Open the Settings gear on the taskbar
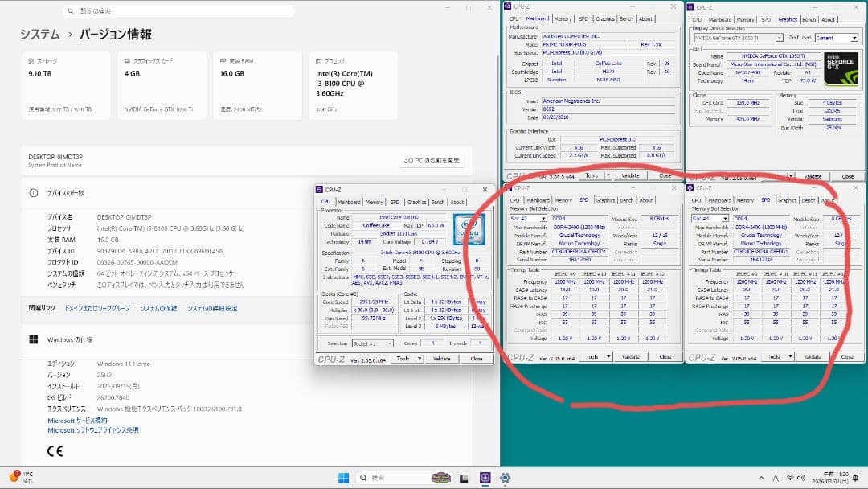 (x=505, y=478)
